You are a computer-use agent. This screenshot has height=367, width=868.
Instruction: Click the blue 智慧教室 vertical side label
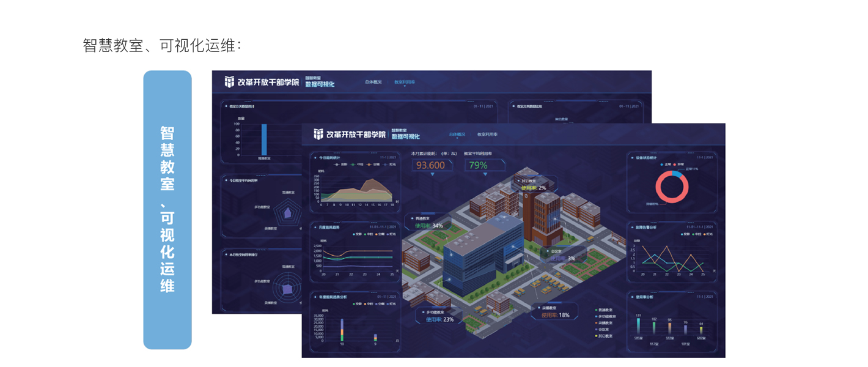pos(167,209)
